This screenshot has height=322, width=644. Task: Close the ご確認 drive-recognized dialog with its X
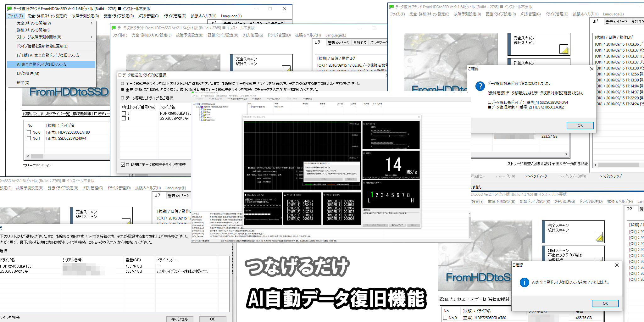591,69
